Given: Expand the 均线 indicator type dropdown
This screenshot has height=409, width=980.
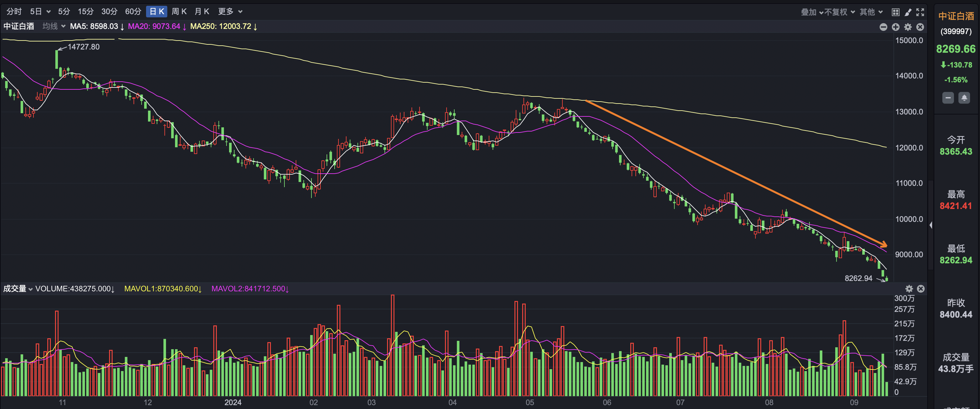Looking at the screenshot, I should click(x=54, y=26).
